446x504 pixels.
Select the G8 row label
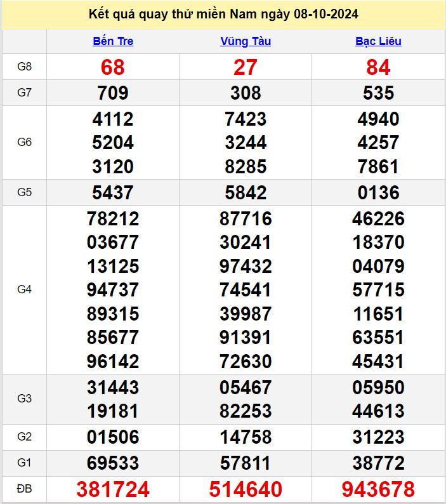coord(24,67)
